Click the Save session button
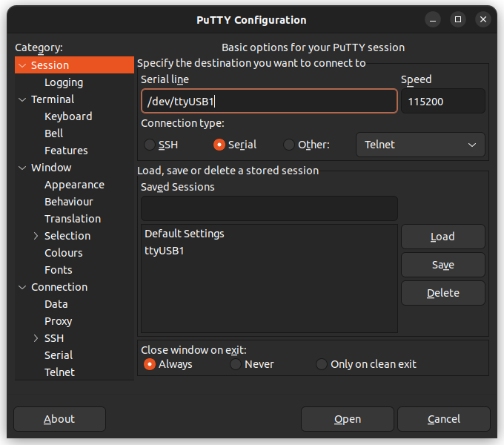The image size is (504, 445). (x=443, y=265)
